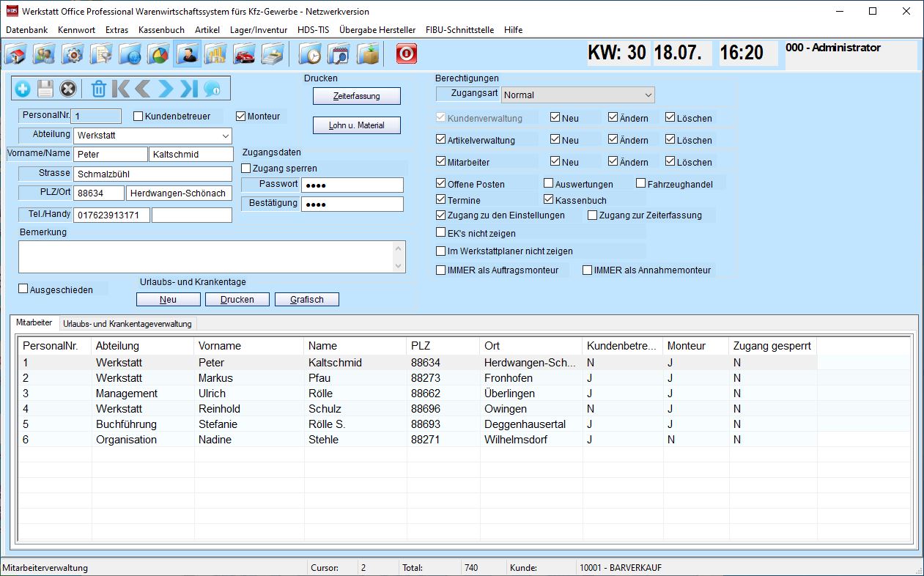Jump to last record arrow icon
Image resolution: width=924 pixels, height=576 pixels.
click(189, 89)
